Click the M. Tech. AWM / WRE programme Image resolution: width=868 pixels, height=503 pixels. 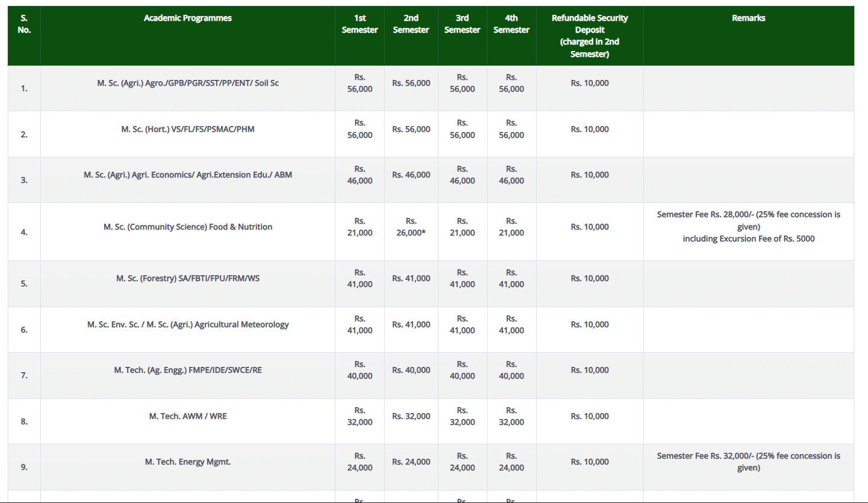click(188, 416)
